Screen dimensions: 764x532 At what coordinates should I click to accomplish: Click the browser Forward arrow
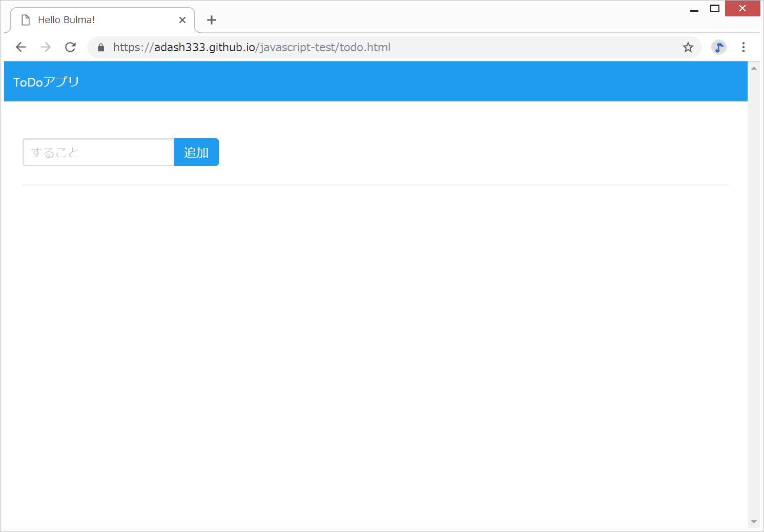46,47
